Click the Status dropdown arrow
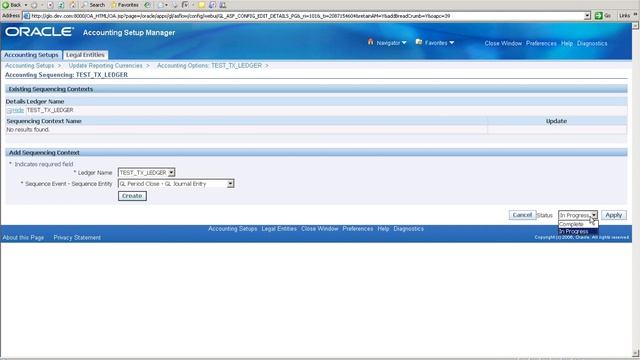Image resolution: width=640 pixels, height=360 pixels. click(x=594, y=215)
